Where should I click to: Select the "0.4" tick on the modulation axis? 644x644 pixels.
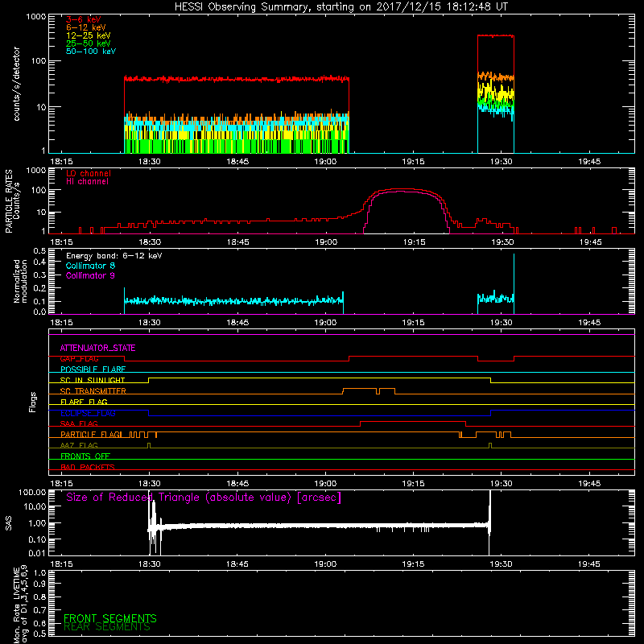39,262
